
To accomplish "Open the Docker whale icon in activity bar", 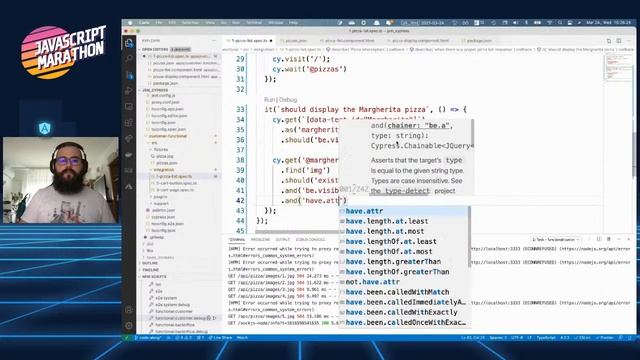I will [129, 155].
